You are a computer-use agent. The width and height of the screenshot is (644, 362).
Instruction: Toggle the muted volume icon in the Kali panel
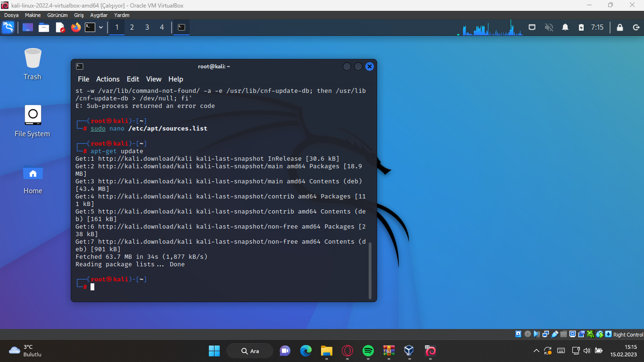[549, 27]
